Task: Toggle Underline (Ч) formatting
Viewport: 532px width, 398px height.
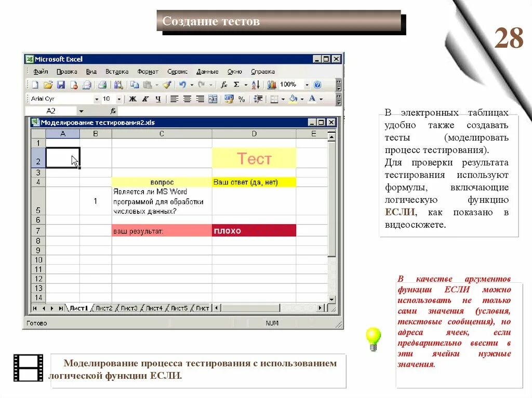Action: coord(158,99)
